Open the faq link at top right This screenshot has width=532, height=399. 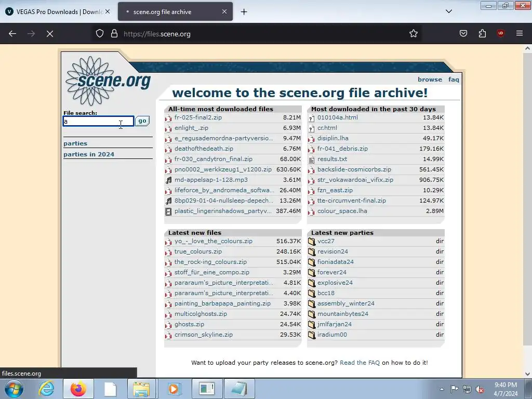(454, 79)
